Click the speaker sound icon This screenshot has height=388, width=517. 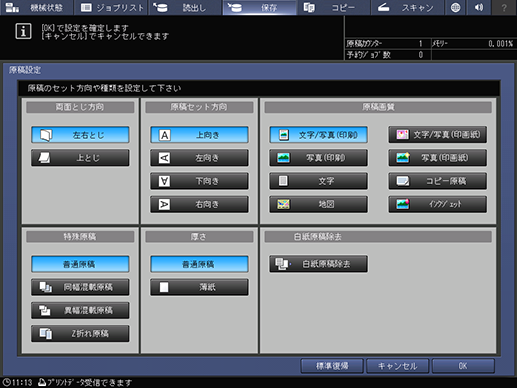coord(479,7)
